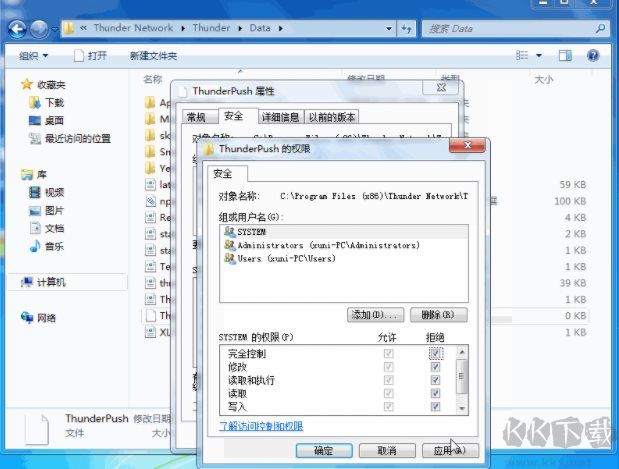Click the address bar refresh icon
The image size is (619, 469).
tap(406, 28)
